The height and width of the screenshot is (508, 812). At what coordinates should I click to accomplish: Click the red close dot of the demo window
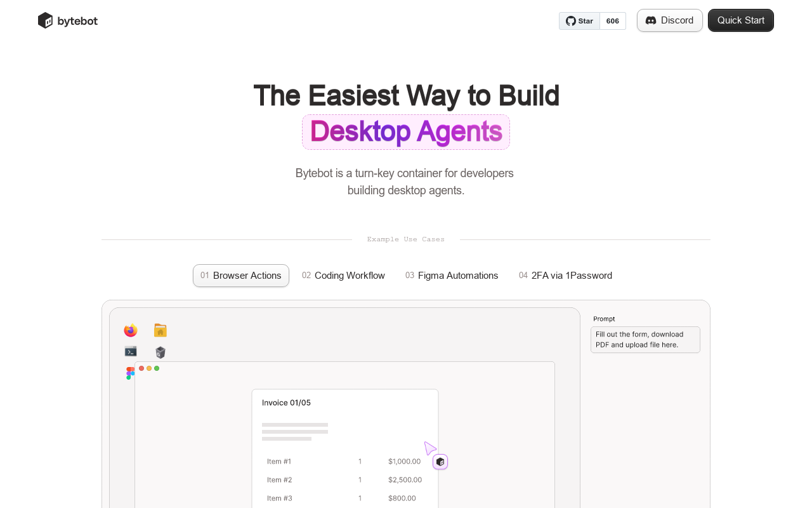(x=141, y=368)
